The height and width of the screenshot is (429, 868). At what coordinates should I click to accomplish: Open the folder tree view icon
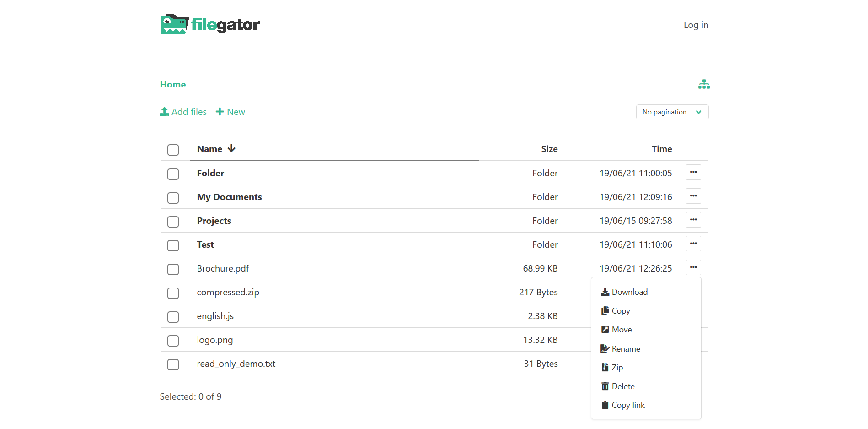pyautogui.click(x=704, y=84)
